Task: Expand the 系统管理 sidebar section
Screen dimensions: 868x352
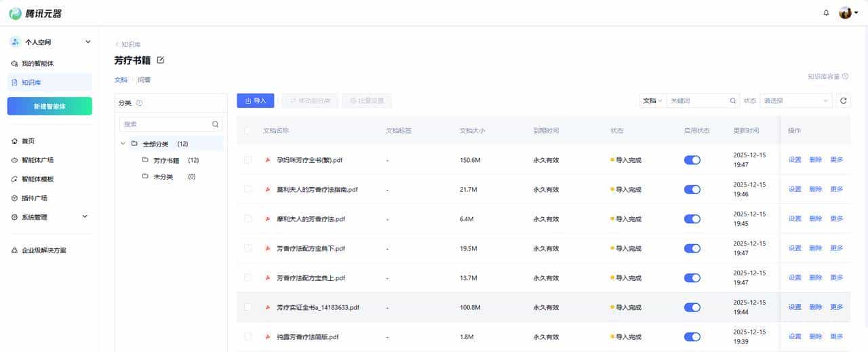Action: (50, 217)
